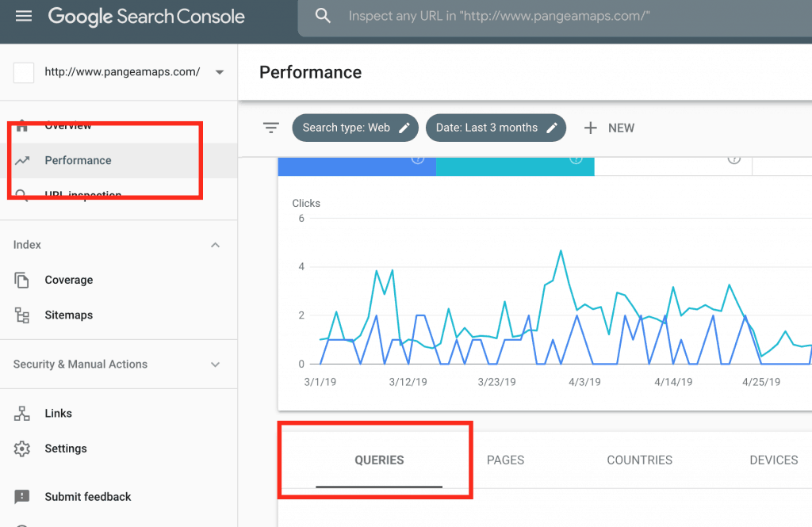Click the 4/3/19 date axis label
This screenshot has width=812, height=527.
coord(584,382)
